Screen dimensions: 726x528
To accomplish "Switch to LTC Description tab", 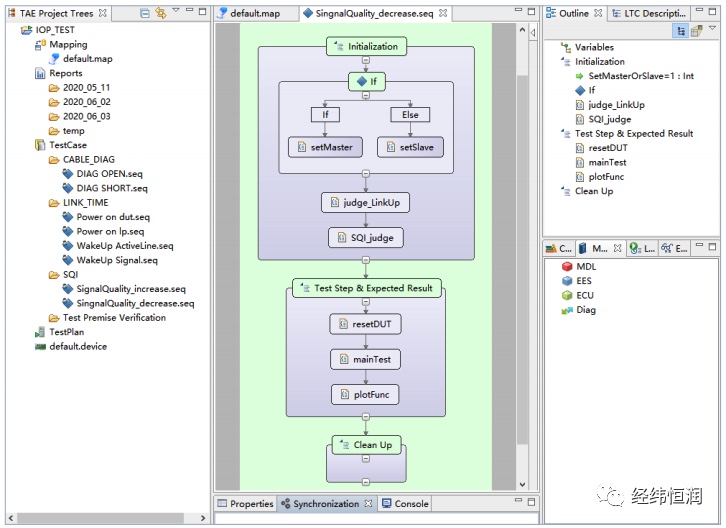I will point(648,13).
